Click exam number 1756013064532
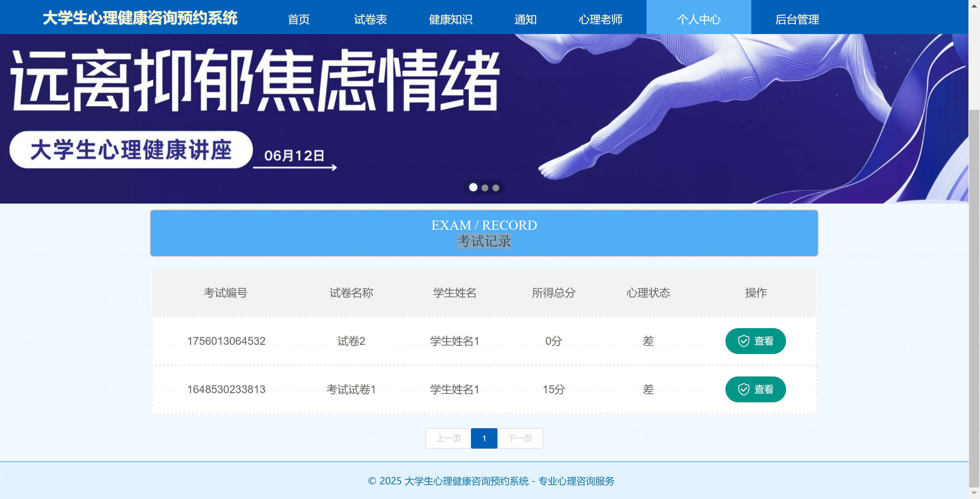Screen dimensions: 980x499 click(x=226, y=341)
